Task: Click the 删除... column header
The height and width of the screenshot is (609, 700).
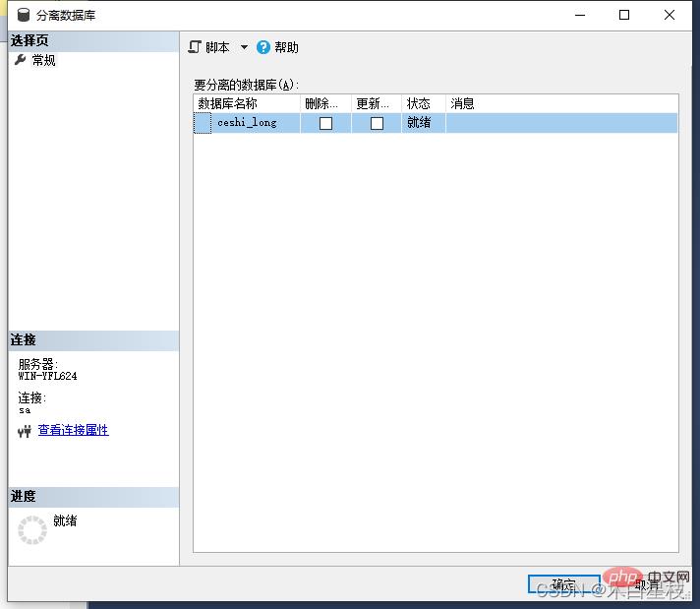Action: click(325, 103)
